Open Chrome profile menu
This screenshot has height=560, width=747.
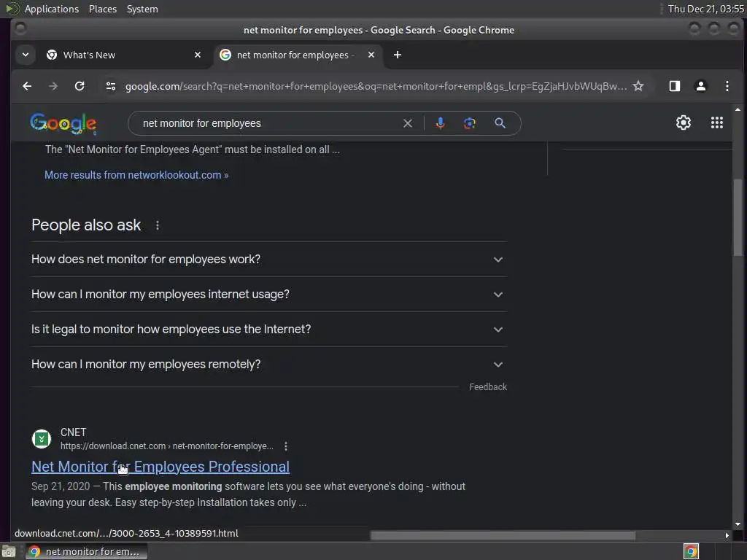pos(701,86)
